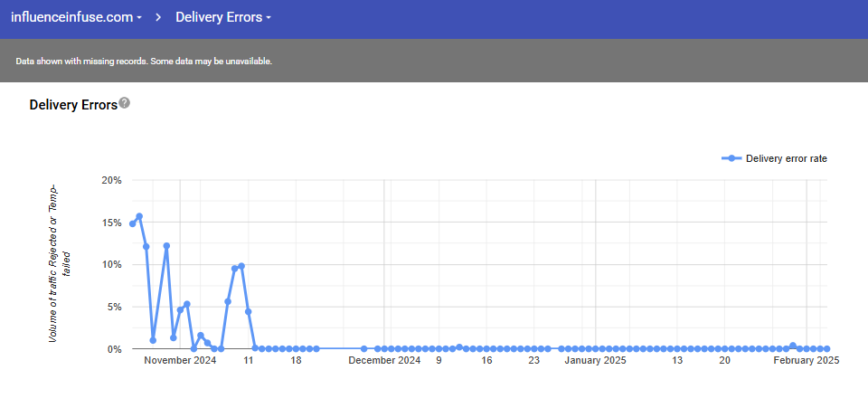Screen dimensions: 868x408
Task: Open the Delivery Errors help question-mark icon
Action: click(x=125, y=103)
